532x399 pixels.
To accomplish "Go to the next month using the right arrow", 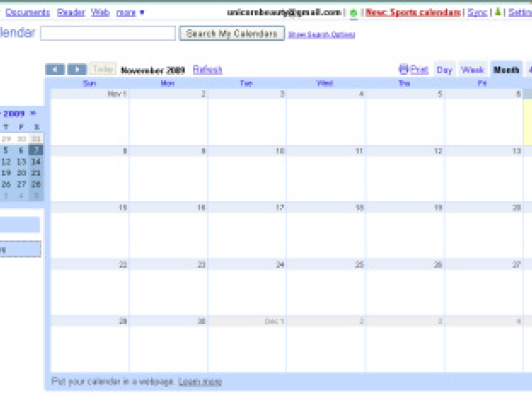I will pos(77,69).
